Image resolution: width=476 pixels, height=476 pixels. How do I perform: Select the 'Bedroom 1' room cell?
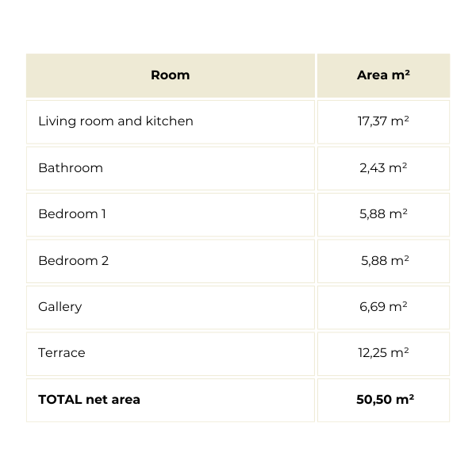click(72, 214)
